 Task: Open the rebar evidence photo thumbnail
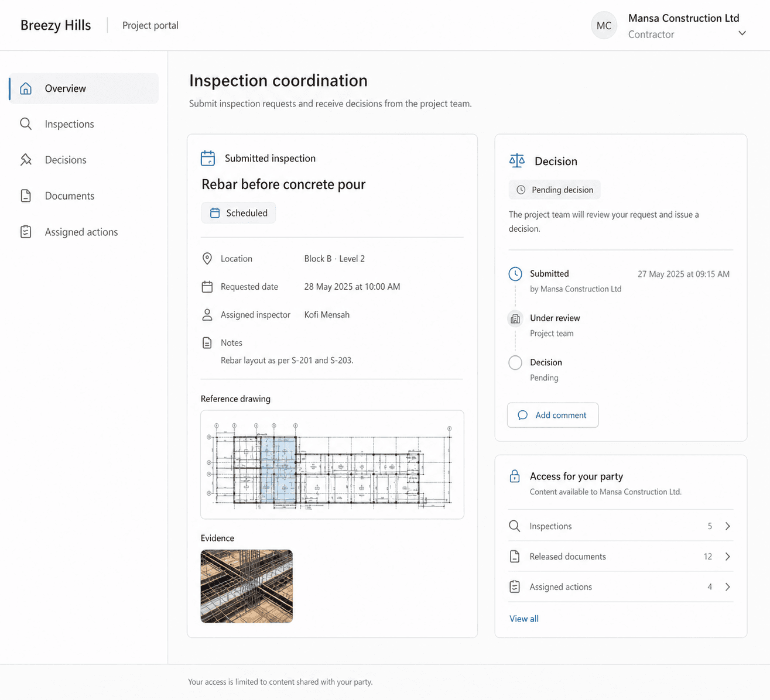247,586
